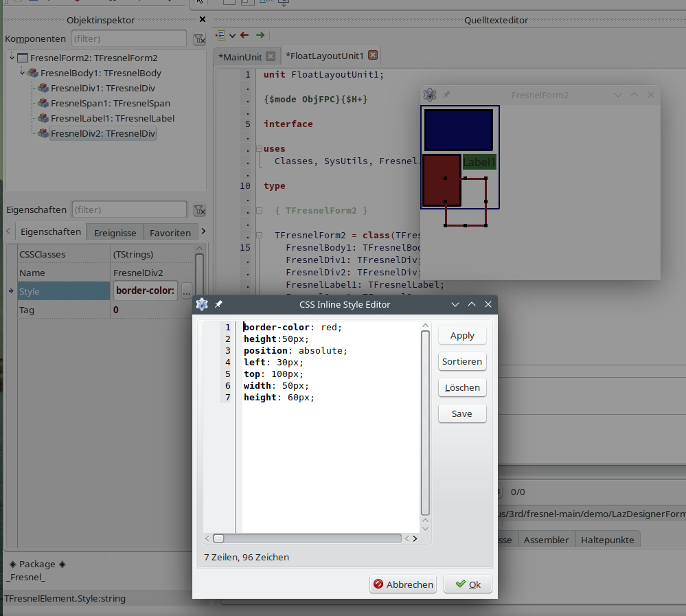Close the *MainUnit tab

[271, 56]
